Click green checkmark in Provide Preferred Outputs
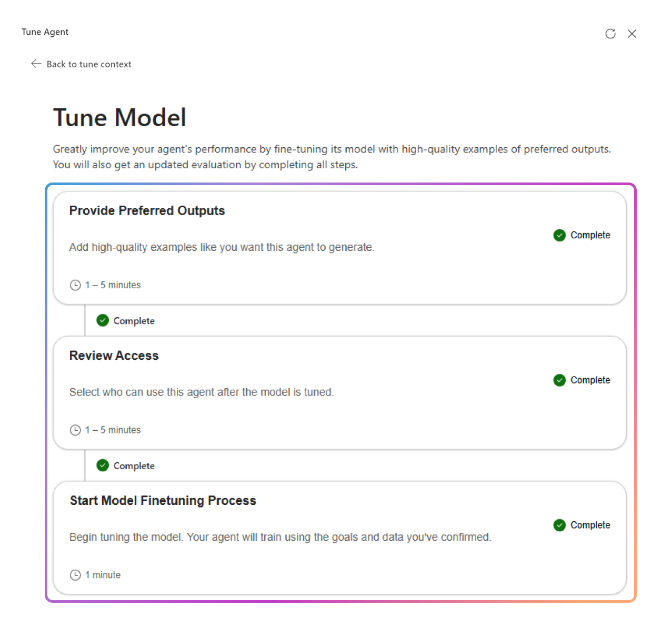 coord(559,235)
